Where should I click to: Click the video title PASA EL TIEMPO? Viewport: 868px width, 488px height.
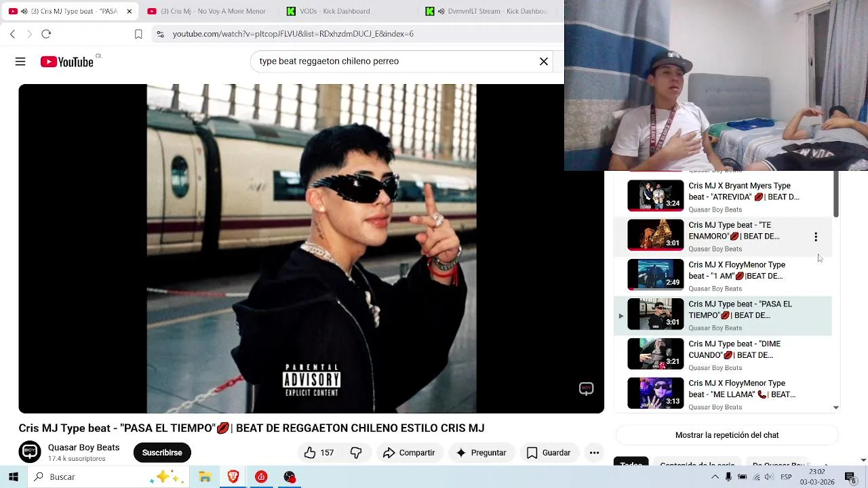tap(252, 428)
